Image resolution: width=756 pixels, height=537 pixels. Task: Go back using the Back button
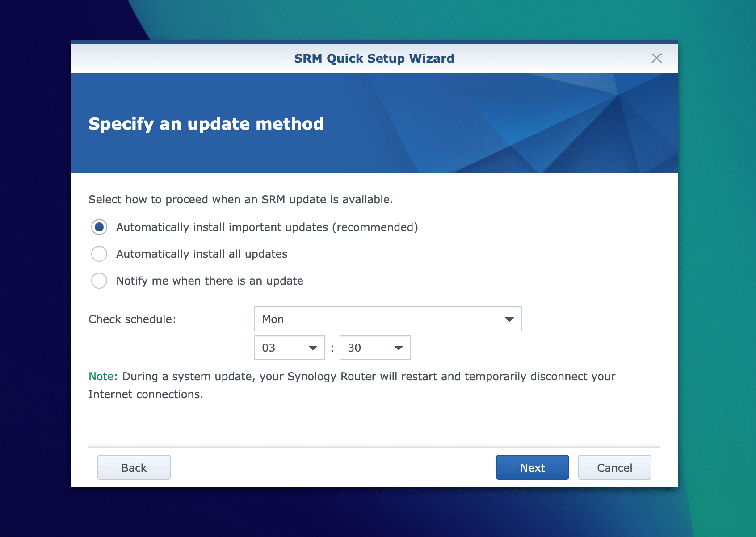[134, 467]
